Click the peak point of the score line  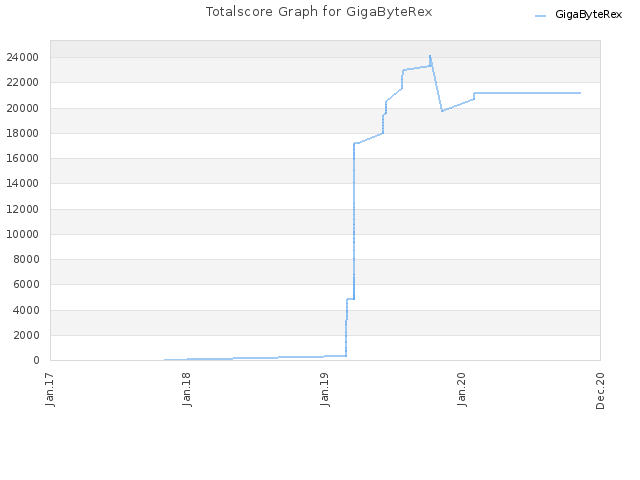click(430, 56)
